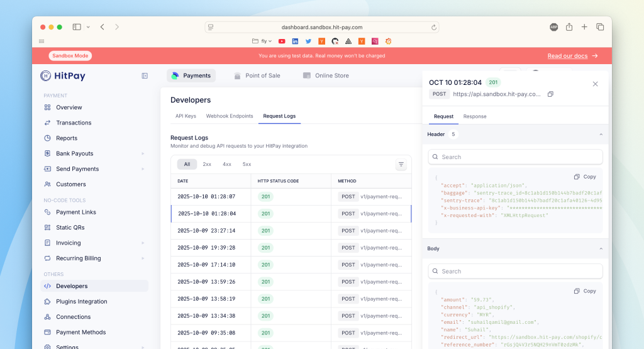
Task: Select the Request Logs tab
Action: pos(279,116)
